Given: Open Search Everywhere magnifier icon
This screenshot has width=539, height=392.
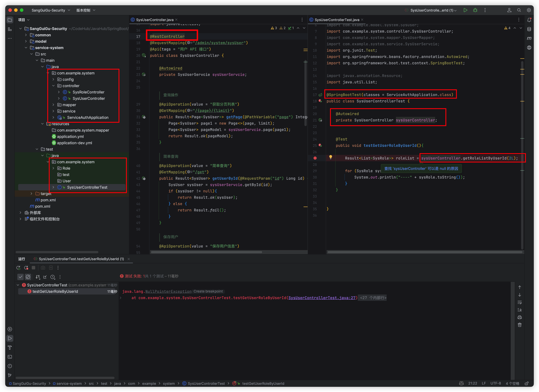Looking at the screenshot, I should [519, 10].
